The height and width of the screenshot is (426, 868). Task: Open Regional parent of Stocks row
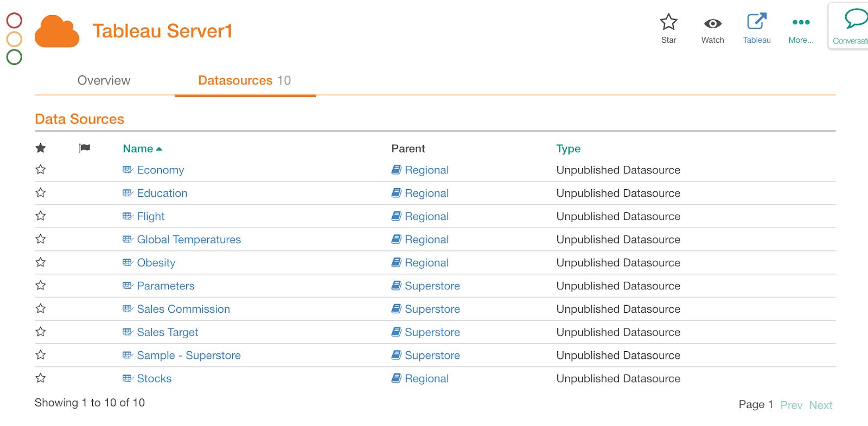pyautogui.click(x=426, y=378)
